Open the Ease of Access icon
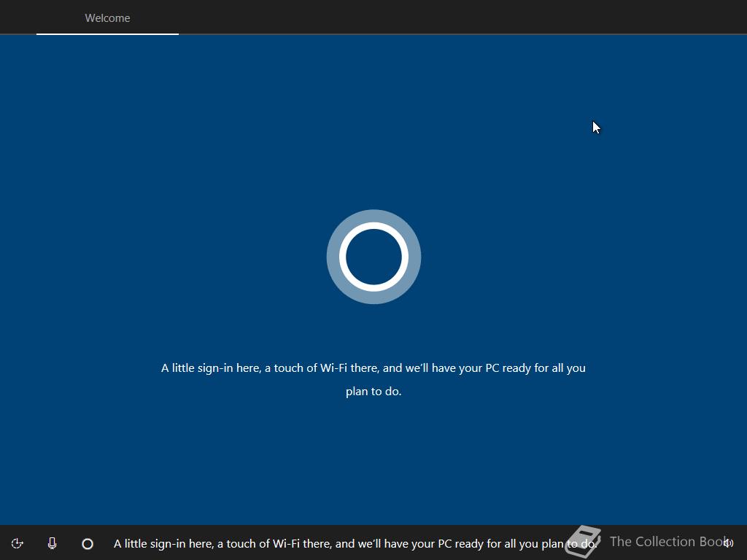The image size is (747, 560). (18, 543)
